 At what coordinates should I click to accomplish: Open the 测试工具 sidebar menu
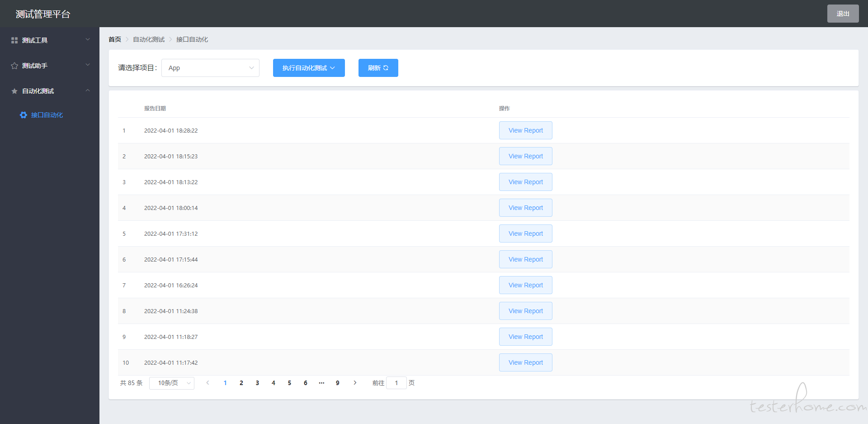(50, 40)
